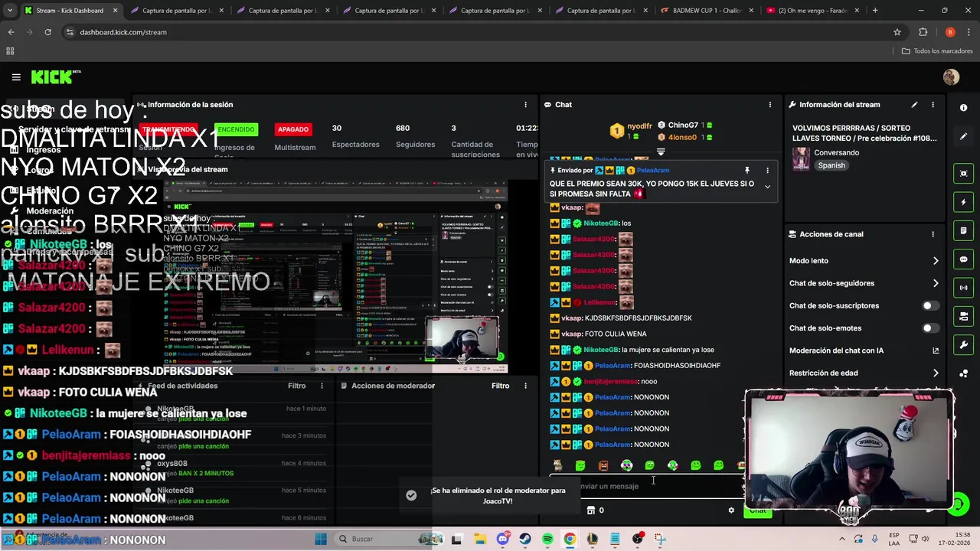The width and height of the screenshot is (980, 551).
Task: Toggle the stream preview widget in the sidebar
Action: [963, 174]
